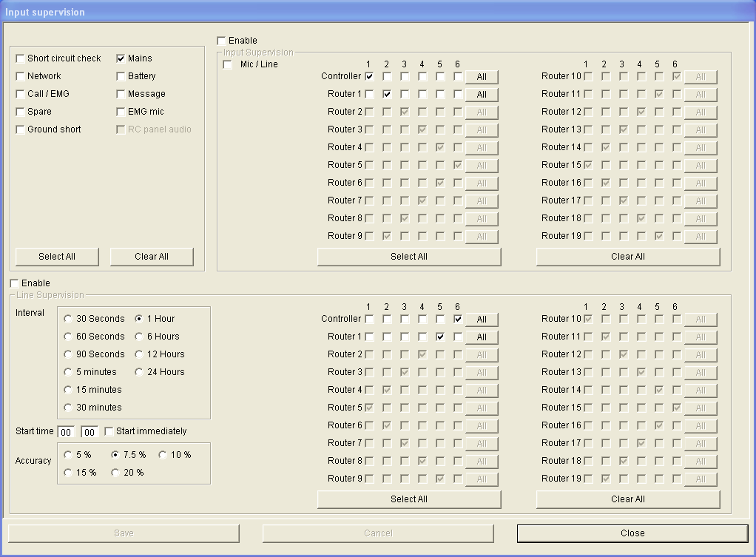Set accuracy to 10 %
Screen dimensions: 756x557
(163, 455)
